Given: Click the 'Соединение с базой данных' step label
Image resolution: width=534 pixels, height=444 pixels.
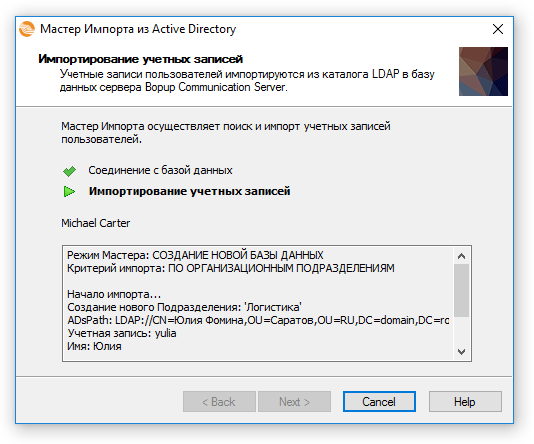Looking at the screenshot, I should (x=160, y=170).
